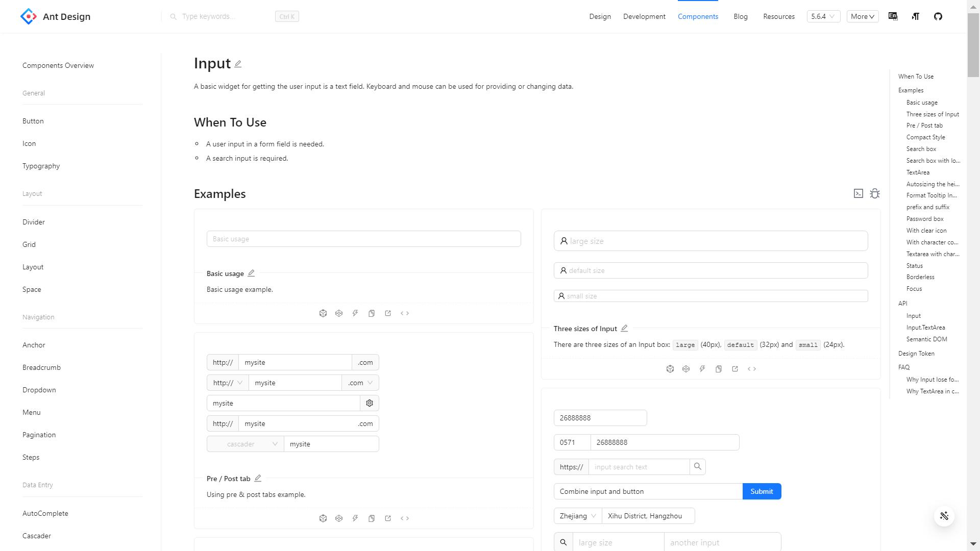The image size is (980, 551).
Task: Click the Combine input and button field
Action: (x=648, y=491)
